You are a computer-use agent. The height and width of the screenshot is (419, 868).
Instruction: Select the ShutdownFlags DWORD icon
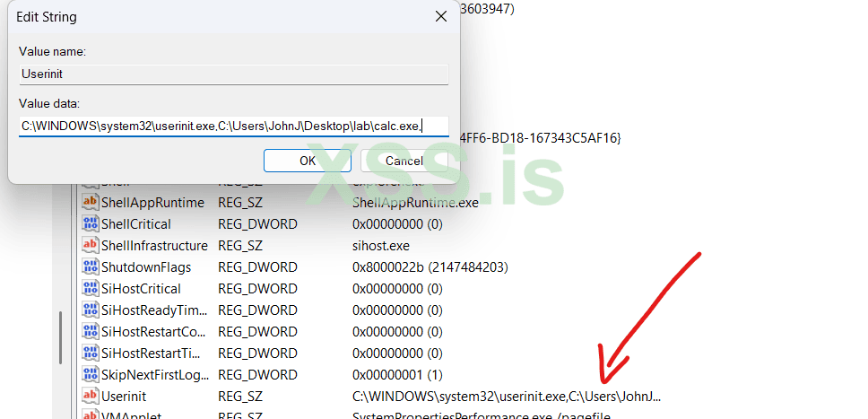coord(90,267)
